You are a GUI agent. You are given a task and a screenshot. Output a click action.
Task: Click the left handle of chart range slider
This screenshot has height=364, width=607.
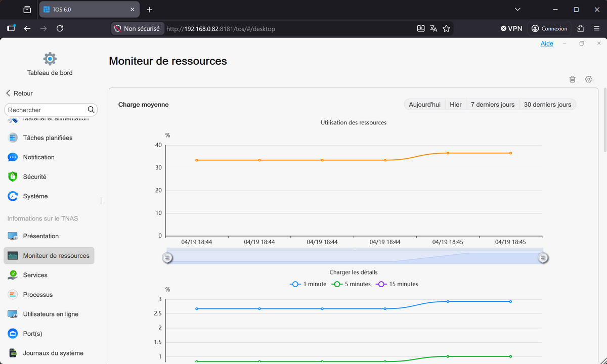pos(167,258)
